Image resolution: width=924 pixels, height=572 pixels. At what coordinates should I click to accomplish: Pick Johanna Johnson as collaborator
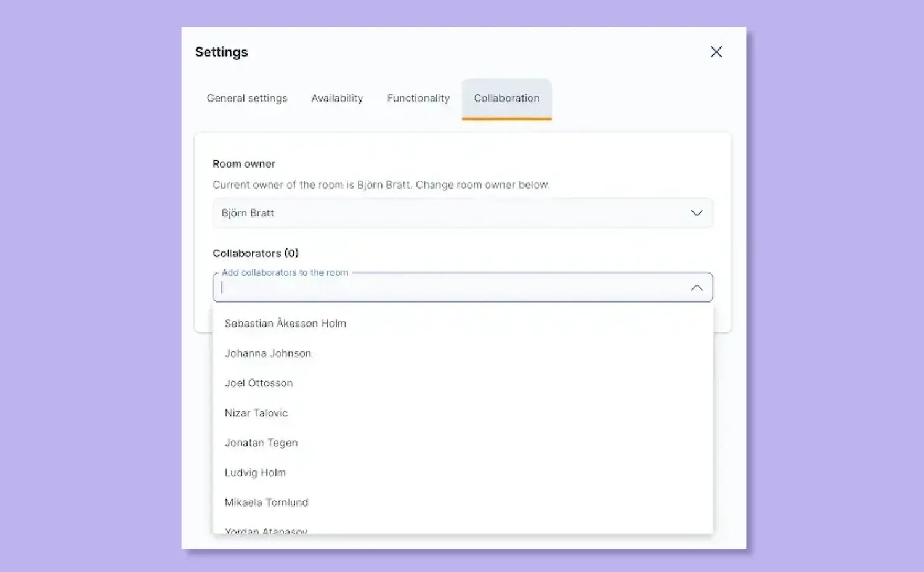pos(463,353)
